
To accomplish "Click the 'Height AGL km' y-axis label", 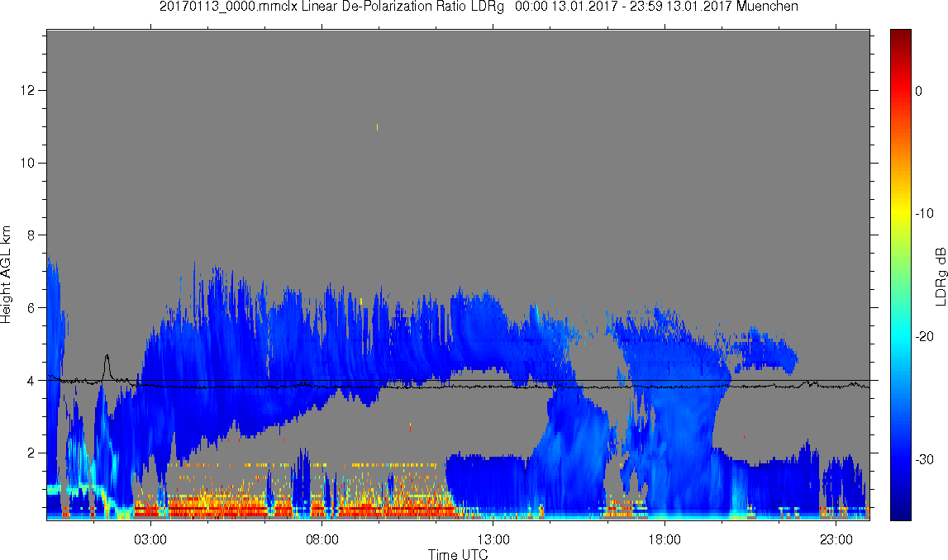I will pyautogui.click(x=6, y=275).
